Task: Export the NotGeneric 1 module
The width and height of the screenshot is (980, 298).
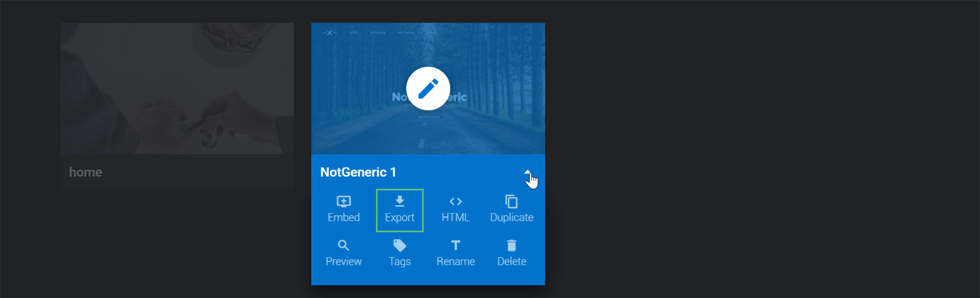Action: pyautogui.click(x=399, y=210)
